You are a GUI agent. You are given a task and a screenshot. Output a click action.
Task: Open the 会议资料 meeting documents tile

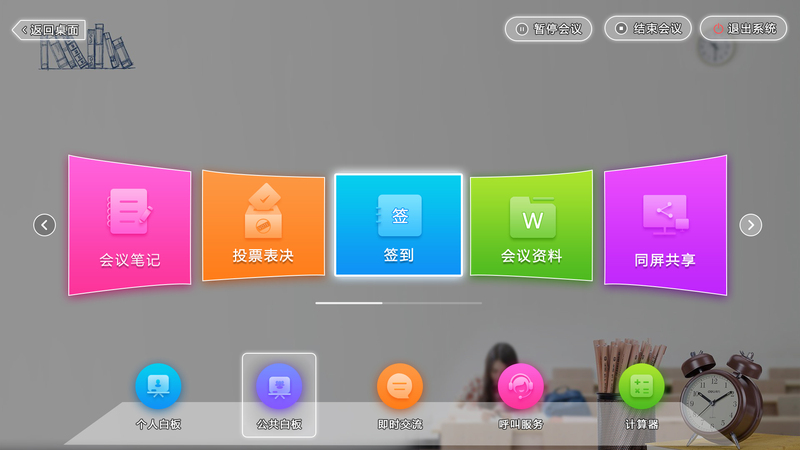point(531,225)
